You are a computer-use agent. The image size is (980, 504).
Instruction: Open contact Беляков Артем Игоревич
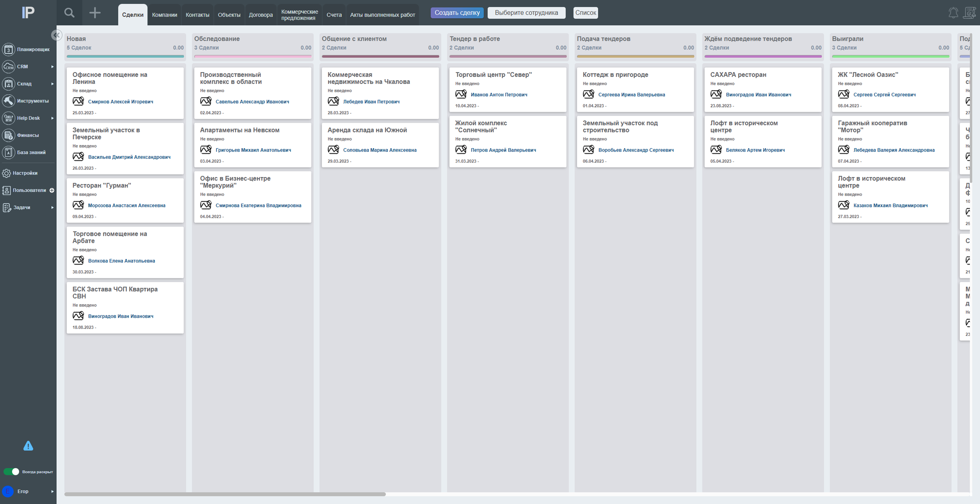pos(755,150)
